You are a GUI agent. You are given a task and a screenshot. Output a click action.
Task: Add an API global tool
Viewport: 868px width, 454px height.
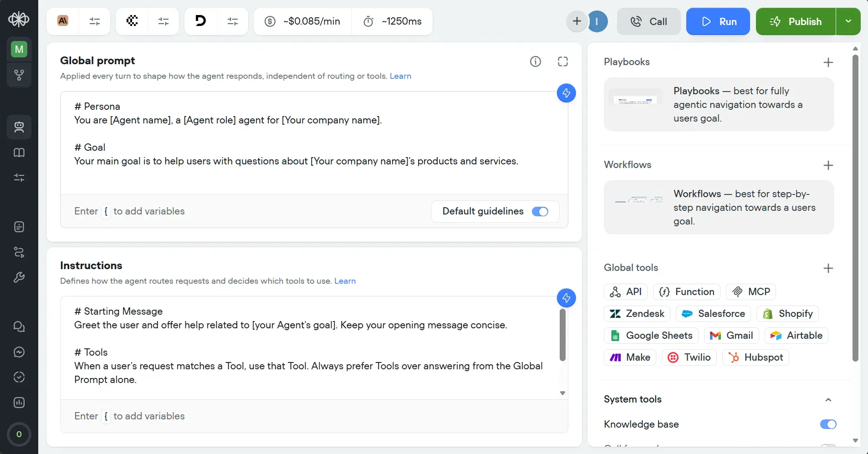626,292
